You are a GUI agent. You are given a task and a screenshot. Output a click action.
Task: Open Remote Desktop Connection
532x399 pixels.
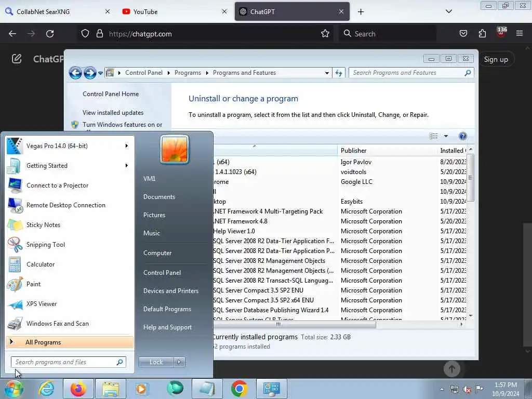pyautogui.click(x=70, y=205)
